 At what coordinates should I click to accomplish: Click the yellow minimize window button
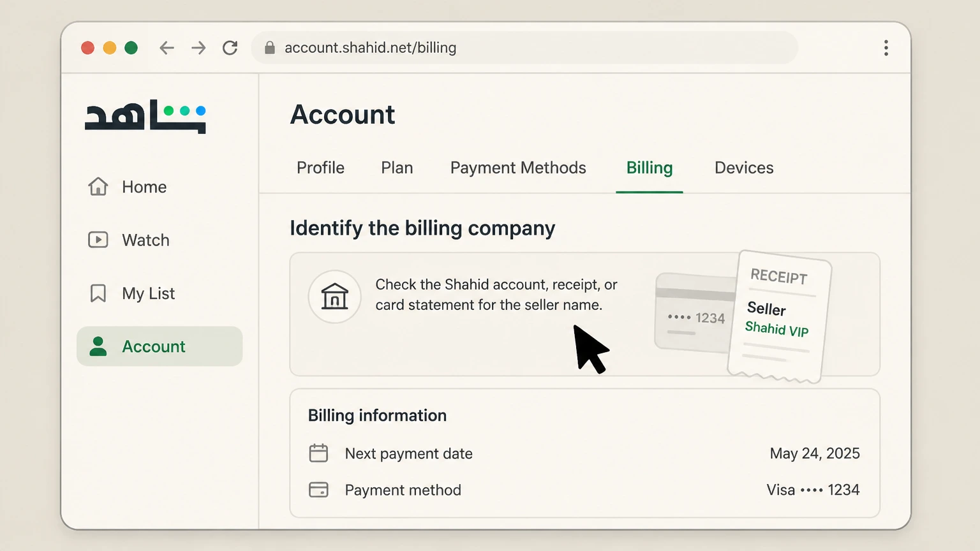point(110,48)
